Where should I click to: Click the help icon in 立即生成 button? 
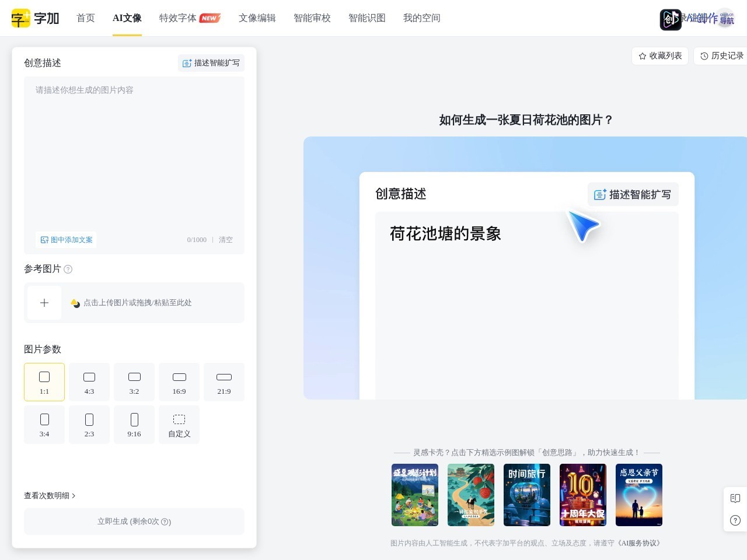click(x=165, y=522)
